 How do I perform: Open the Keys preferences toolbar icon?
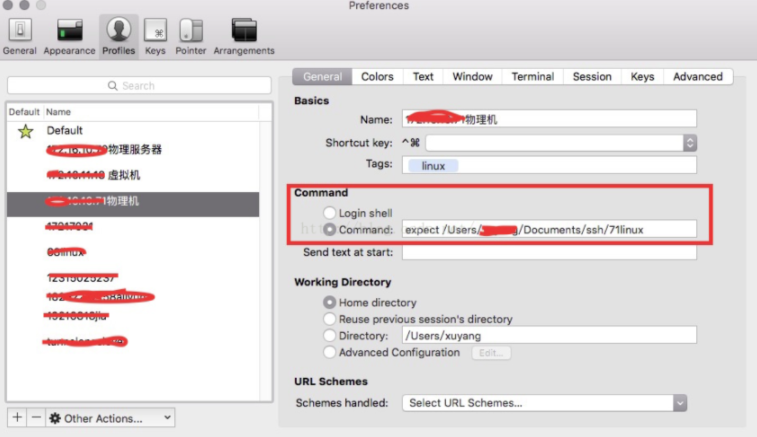coord(155,36)
